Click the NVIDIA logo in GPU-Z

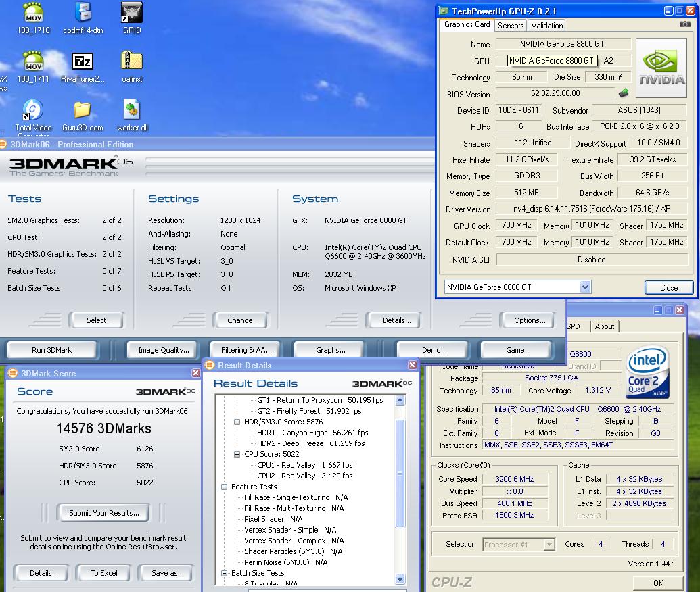[x=661, y=68]
